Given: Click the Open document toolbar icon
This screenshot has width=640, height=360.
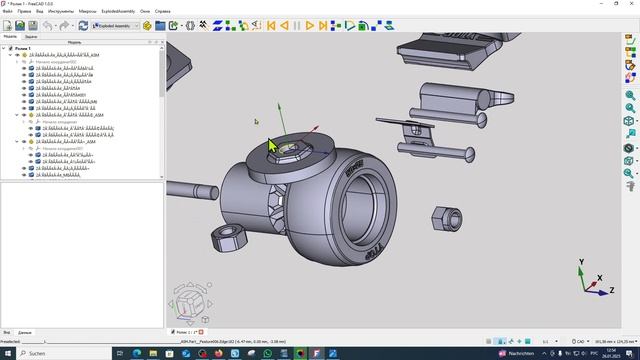Looking at the screenshot, I should 20,26.
